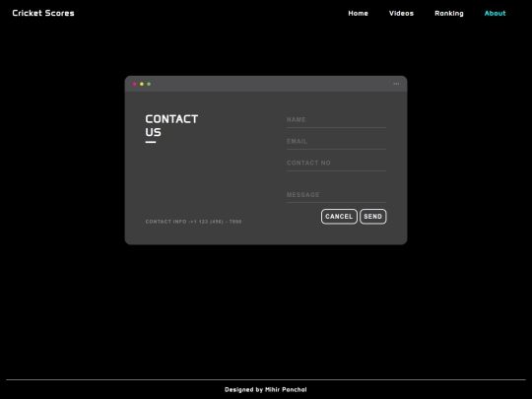Open the Home nav link
The height and width of the screenshot is (399, 532).
[x=358, y=13]
